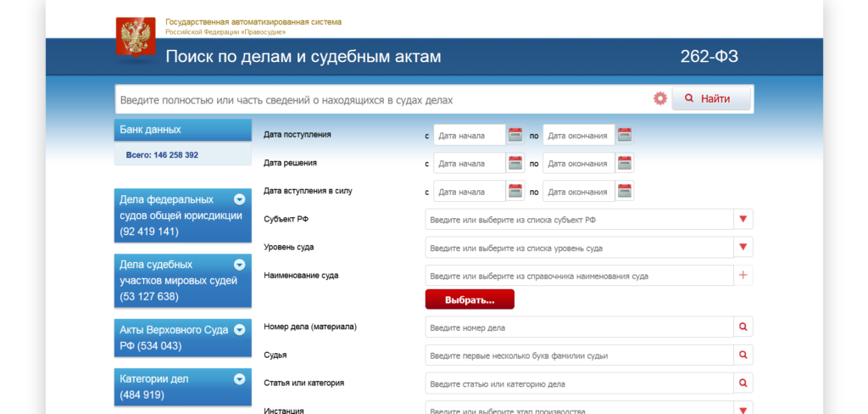
Task: Click magnifier icon next to Судья field
Action: (743, 355)
